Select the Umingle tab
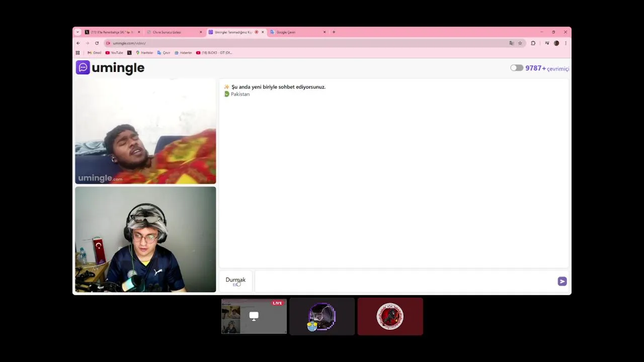 pos(236,32)
